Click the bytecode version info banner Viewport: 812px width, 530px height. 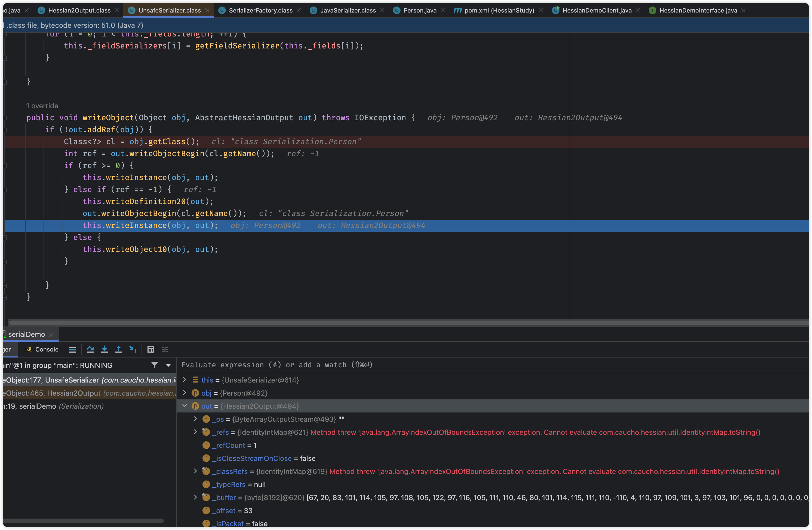(406, 25)
